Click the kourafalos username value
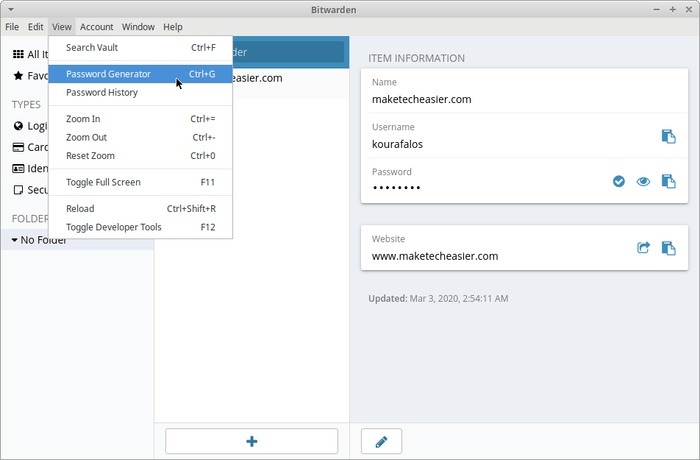 click(397, 144)
